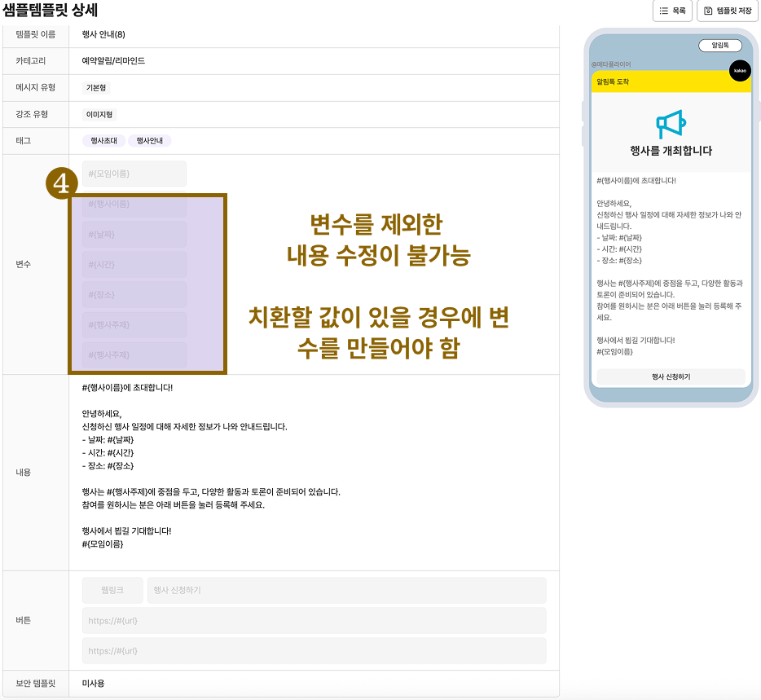Click the 이미지형 emphasis type badge
761x700 pixels.
tap(99, 115)
